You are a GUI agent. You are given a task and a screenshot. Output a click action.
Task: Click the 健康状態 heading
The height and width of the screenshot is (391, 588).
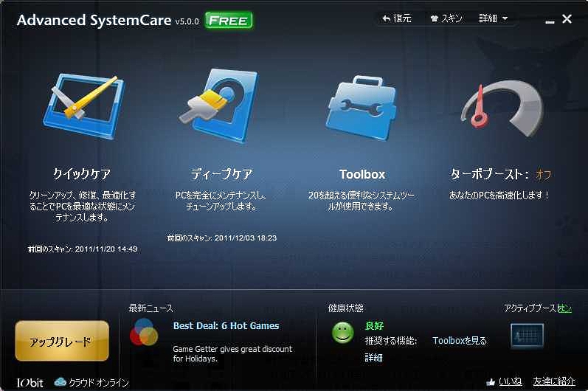click(346, 308)
